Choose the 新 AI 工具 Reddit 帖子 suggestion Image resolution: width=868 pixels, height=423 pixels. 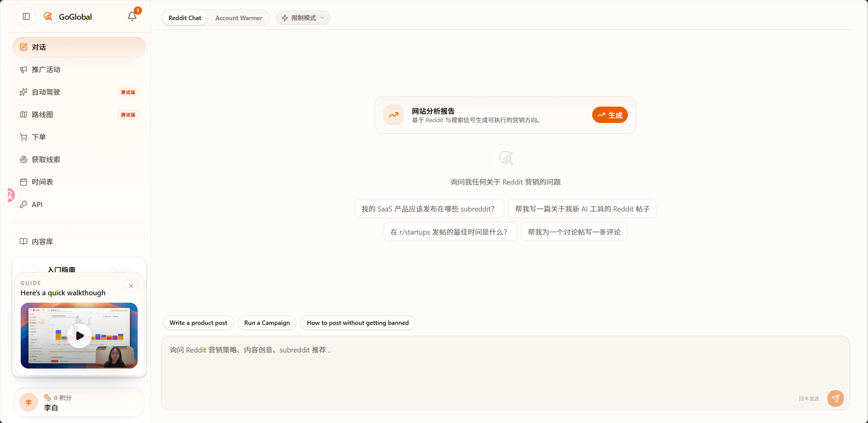(x=582, y=208)
